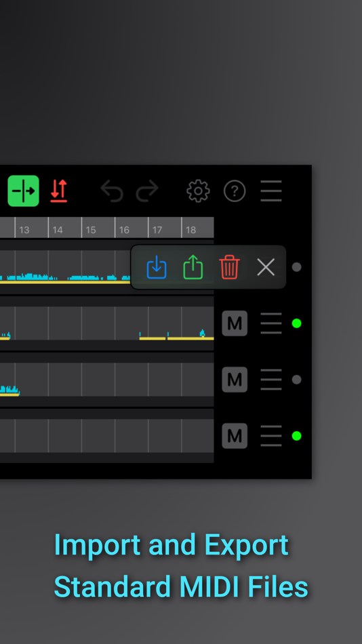
Task: Redo the last action
Action: [147, 191]
